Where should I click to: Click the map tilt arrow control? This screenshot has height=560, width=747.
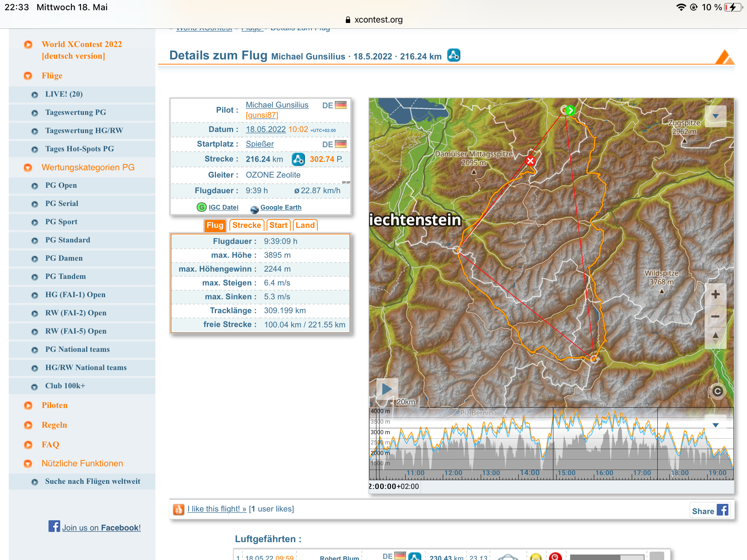pos(715,337)
